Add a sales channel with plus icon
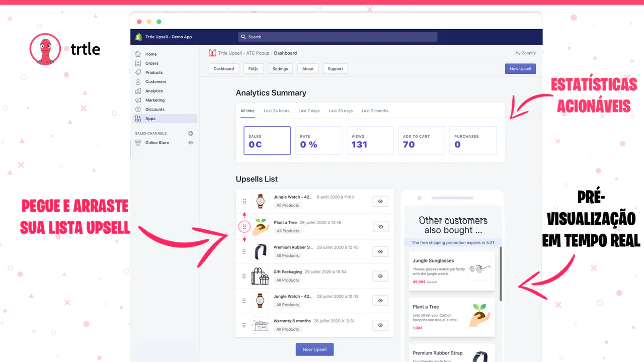Screen dimensions: 644x362 coord(191,133)
